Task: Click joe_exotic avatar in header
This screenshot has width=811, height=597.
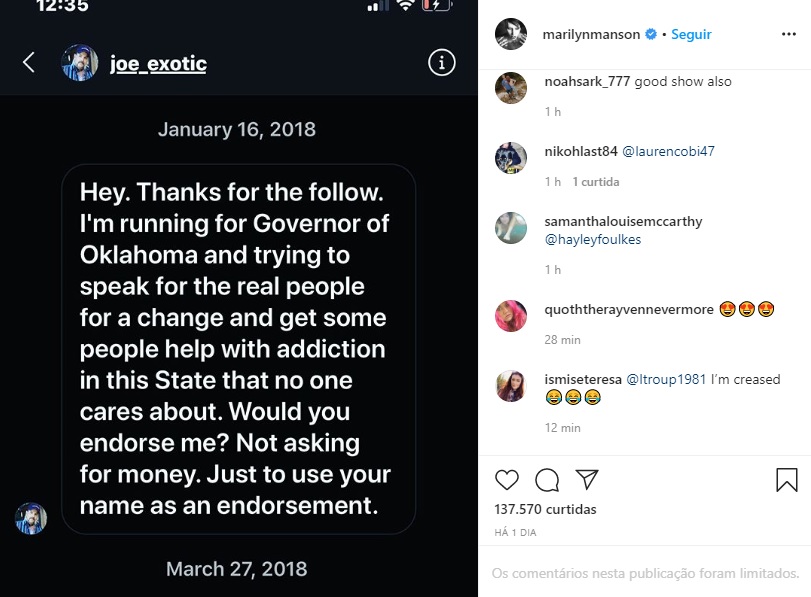Action: 80,63
